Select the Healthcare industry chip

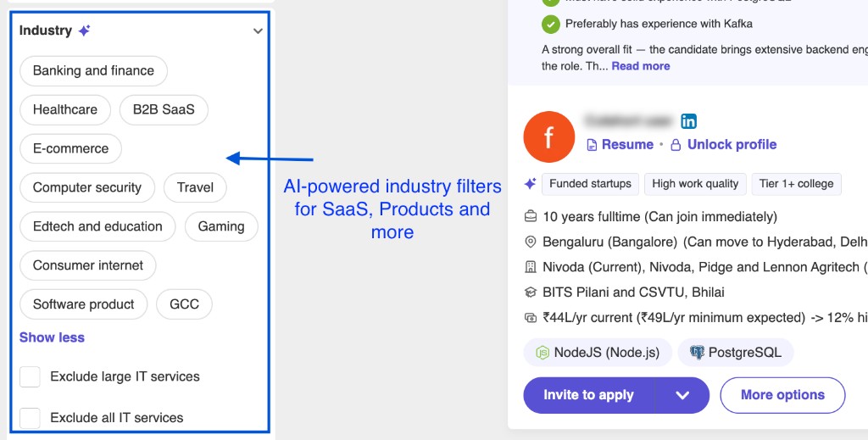pyautogui.click(x=65, y=109)
